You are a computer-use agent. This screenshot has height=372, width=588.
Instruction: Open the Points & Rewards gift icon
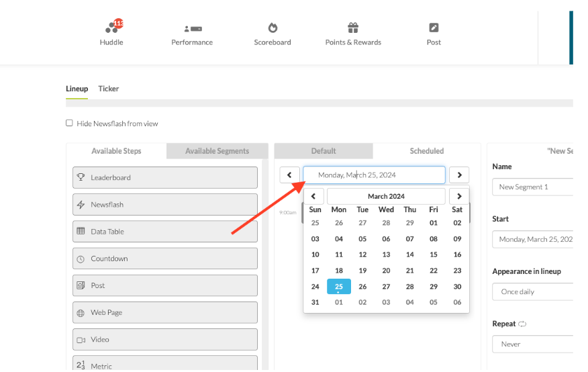[x=353, y=28]
